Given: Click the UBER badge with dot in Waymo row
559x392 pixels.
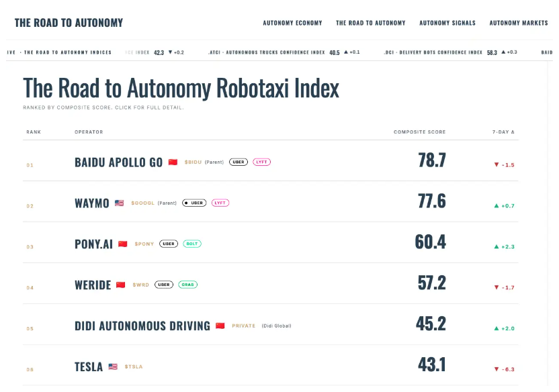Looking at the screenshot, I should point(194,203).
